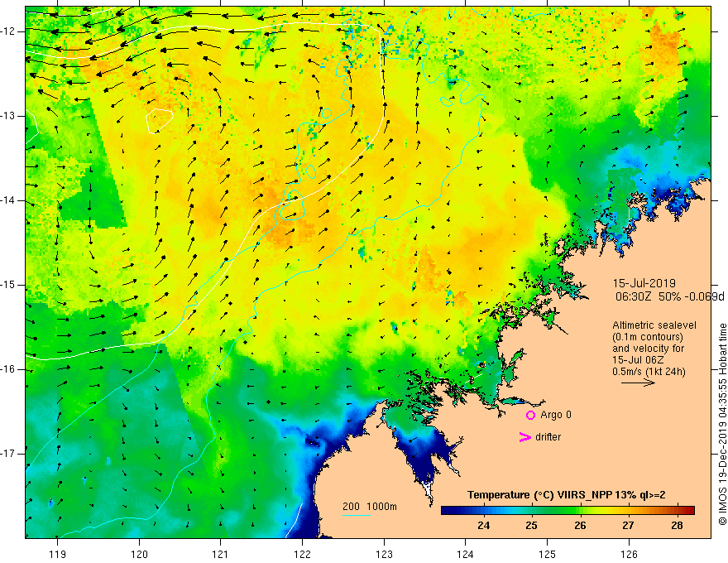Click the longitude label 126
Viewport: 728px width, 563px height.
click(629, 554)
